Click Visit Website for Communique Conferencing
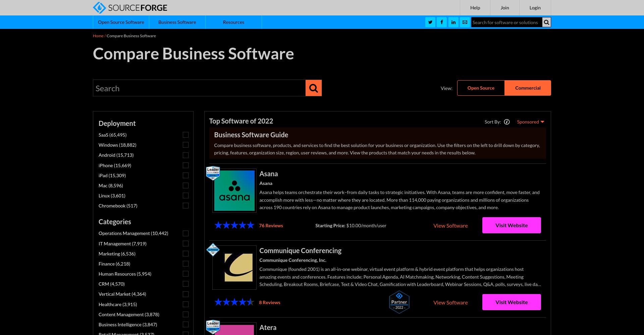Screen dimensions: 644x335 point(512,302)
